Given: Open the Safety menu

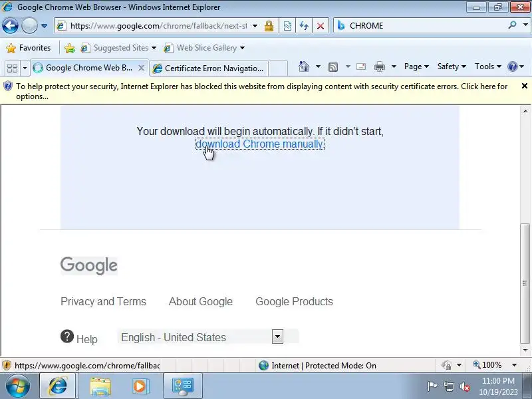Looking at the screenshot, I should 452,66.
